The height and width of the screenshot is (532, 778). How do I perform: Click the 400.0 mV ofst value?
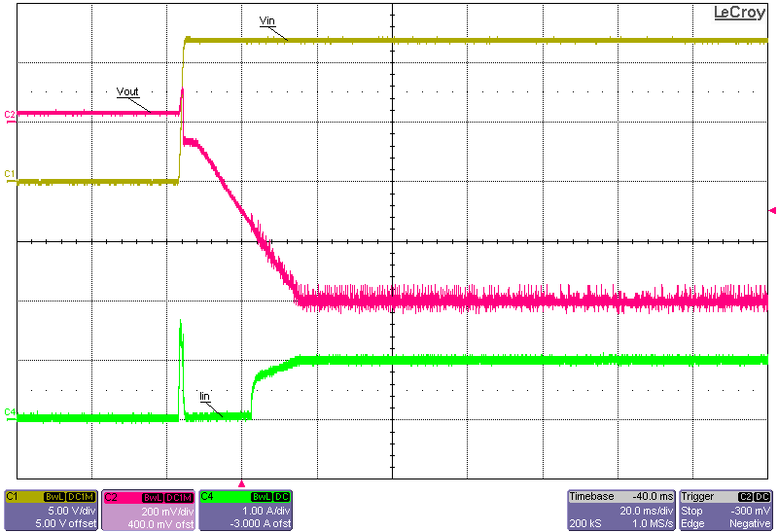point(160,523)
